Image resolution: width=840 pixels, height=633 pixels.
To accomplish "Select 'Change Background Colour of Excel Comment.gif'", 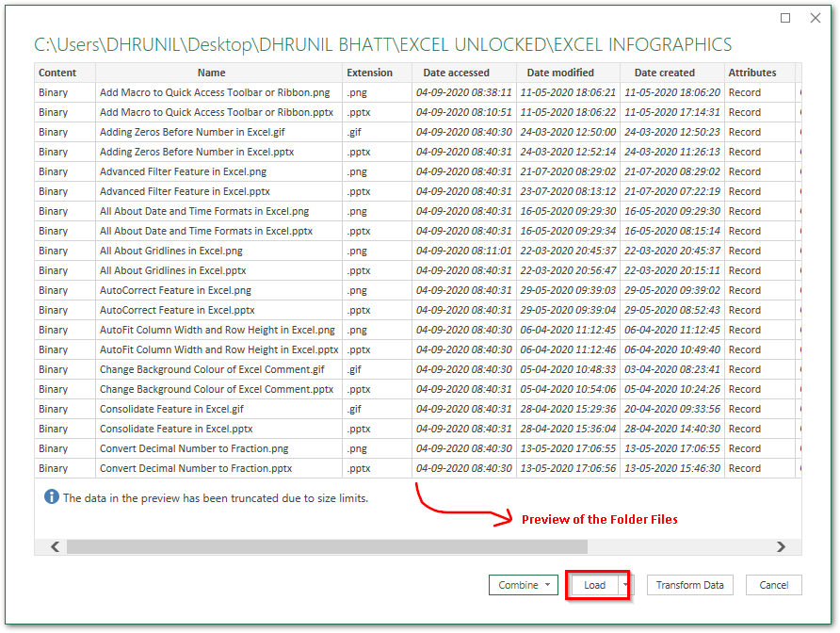I will pos(212,369).
